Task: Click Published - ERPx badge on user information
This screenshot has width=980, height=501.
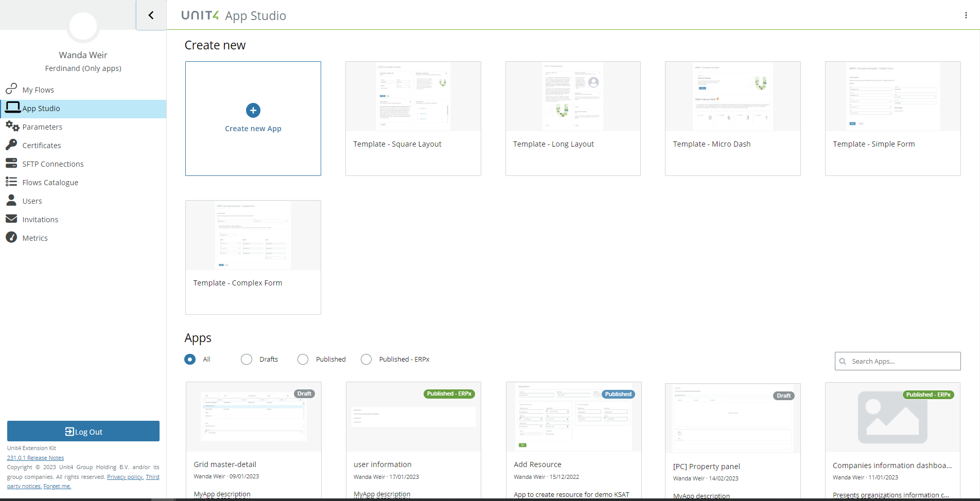Action: tap(449, 393)
